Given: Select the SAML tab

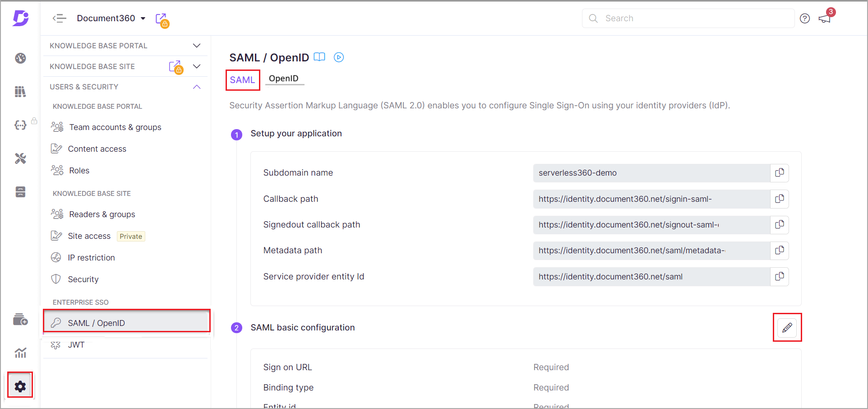Looking at the screenshot, I should 242,80.
